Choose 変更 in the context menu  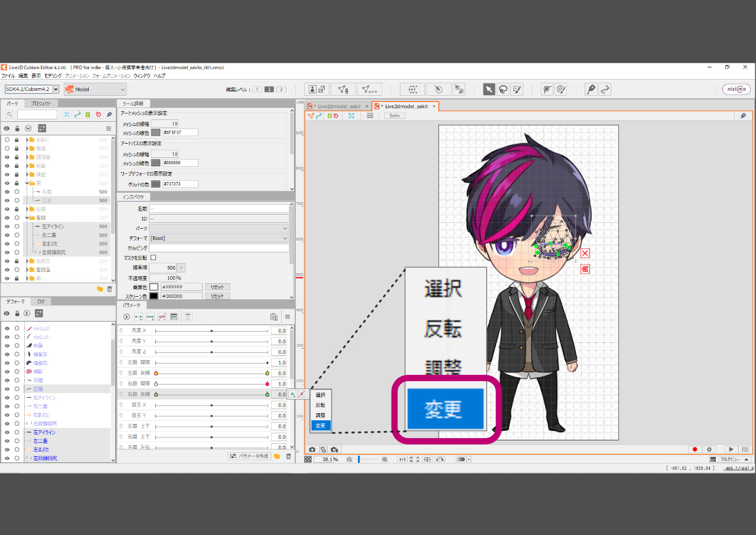point(320,426)
